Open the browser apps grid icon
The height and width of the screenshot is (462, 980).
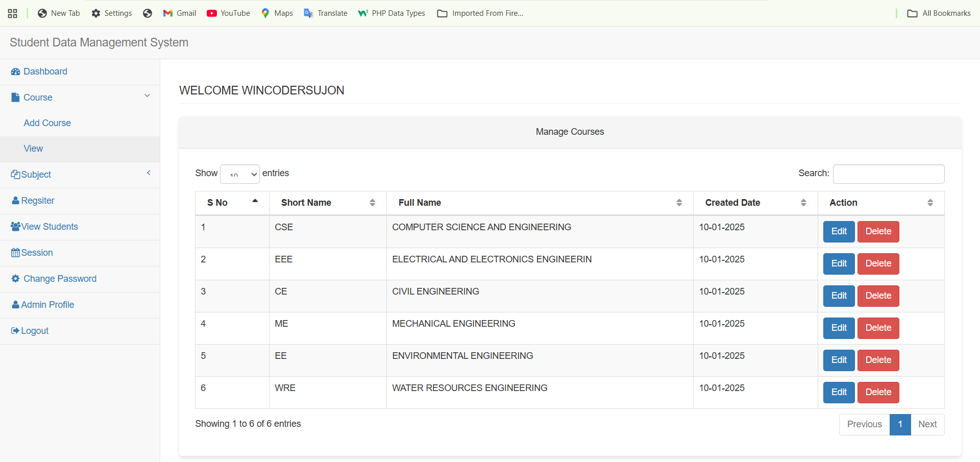[13, 13]
